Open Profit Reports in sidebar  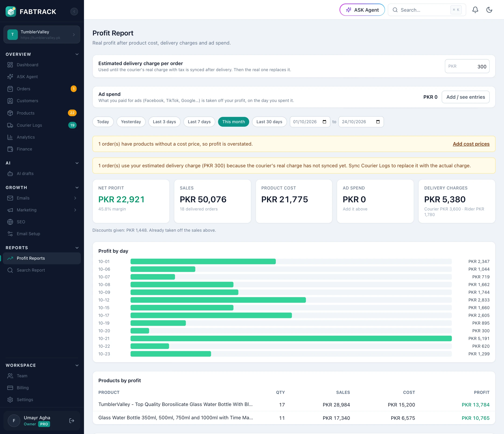point(42,258)
